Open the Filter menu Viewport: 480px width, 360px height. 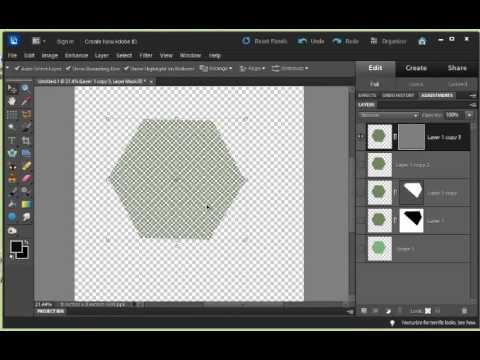(x=146, y=55)
